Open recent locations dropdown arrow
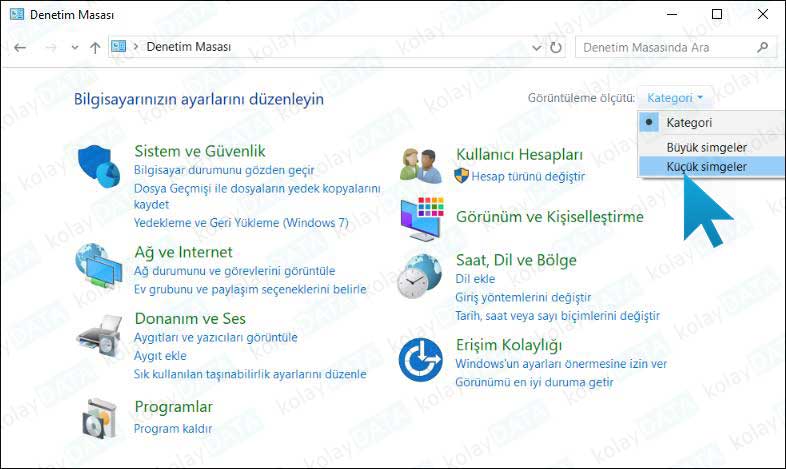Viewport: 786px width, 469px height. (75, 48)
